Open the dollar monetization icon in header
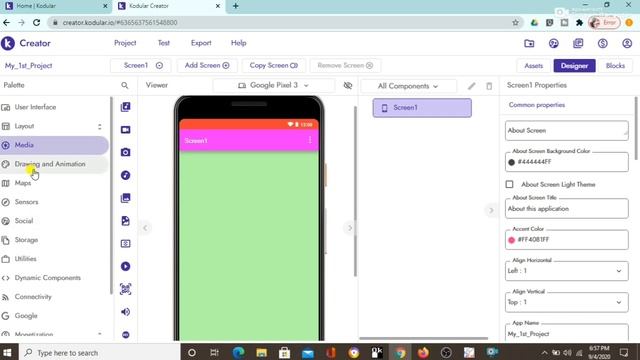 [x=603, y=43]
